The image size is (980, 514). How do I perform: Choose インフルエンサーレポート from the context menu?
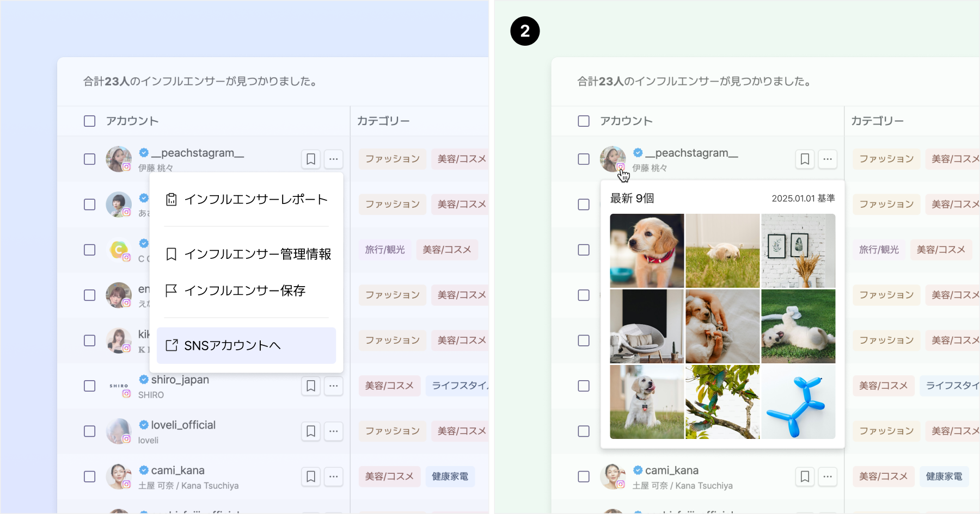246,200
